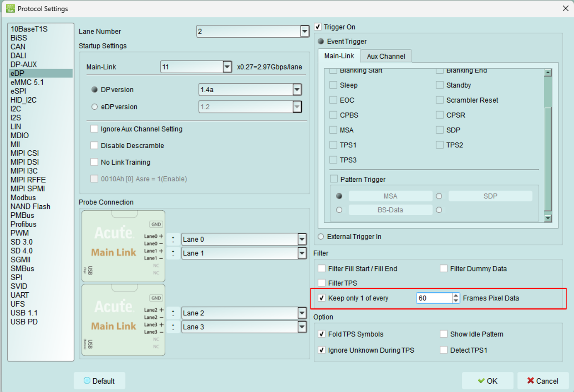Select Main-Link tab
This screenshot has width=574, height=392.
(x=339, y=56)
